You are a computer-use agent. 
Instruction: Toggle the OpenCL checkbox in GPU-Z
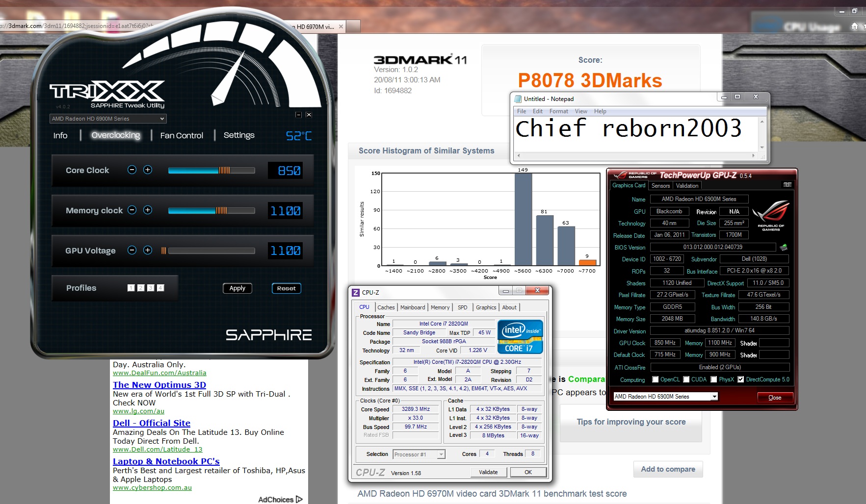655,379
